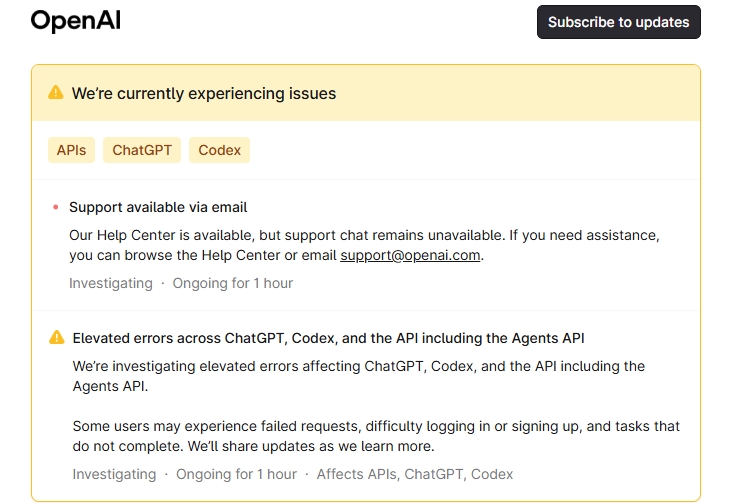Click 'We're investigating elevated errors affecting' paragraph
This screenshot has height=503, width=744.
pyautogui.click(x=359, y=376)
